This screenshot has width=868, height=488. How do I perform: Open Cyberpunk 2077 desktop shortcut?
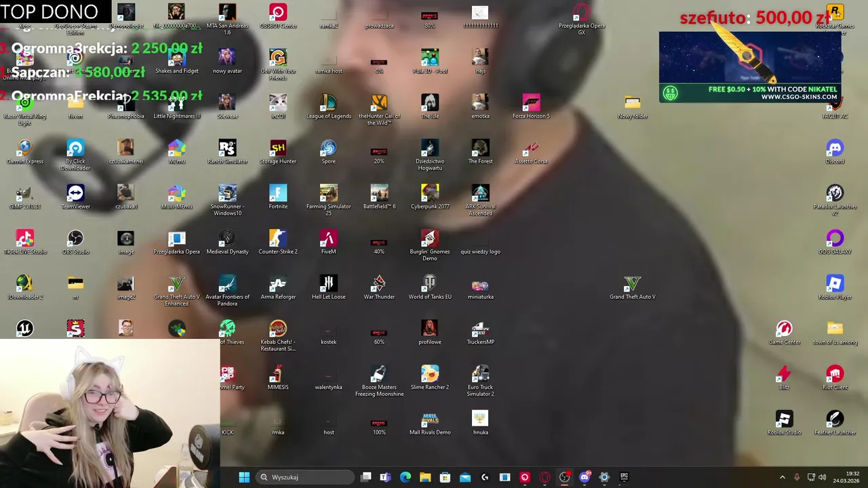tap(430, 197)
